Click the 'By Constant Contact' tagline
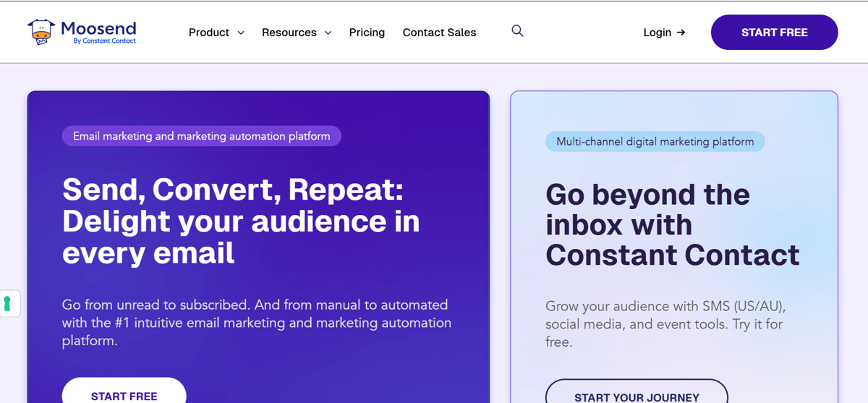Viewport: 868px width, 403px height. pyautogui.click(x=105, y=41)
